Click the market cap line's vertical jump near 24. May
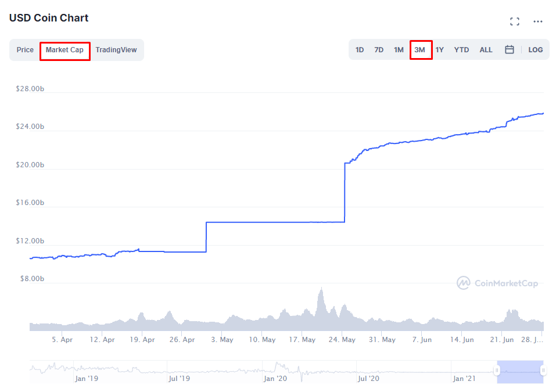Viewport: 556px width, 392px height. [x=345, y=192]
